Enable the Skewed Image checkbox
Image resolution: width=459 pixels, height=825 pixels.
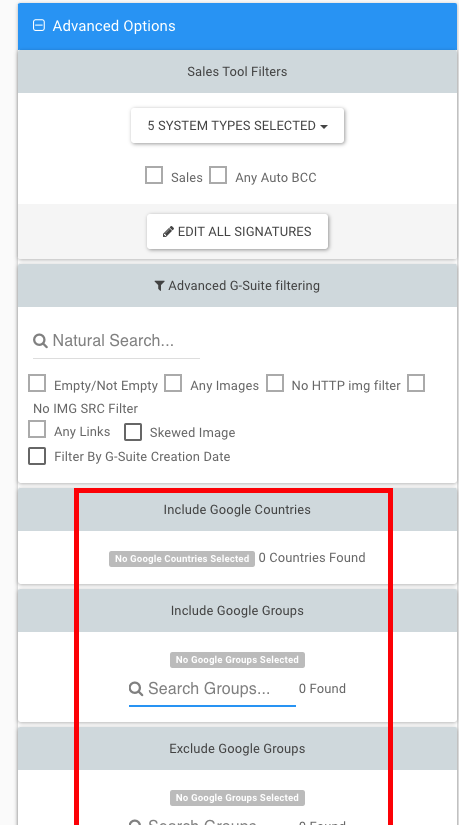point(133,432)
